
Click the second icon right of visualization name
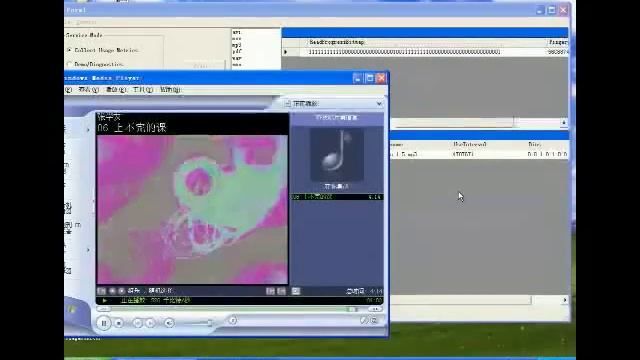click(x=282, y=291)
